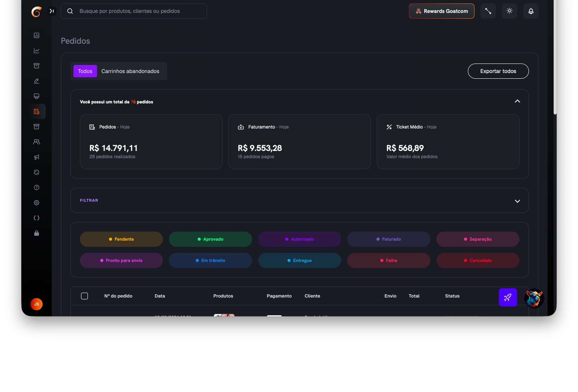Check the select-all orders checkbox
Viewport: 578px width, 392px height.
[84, 296]
